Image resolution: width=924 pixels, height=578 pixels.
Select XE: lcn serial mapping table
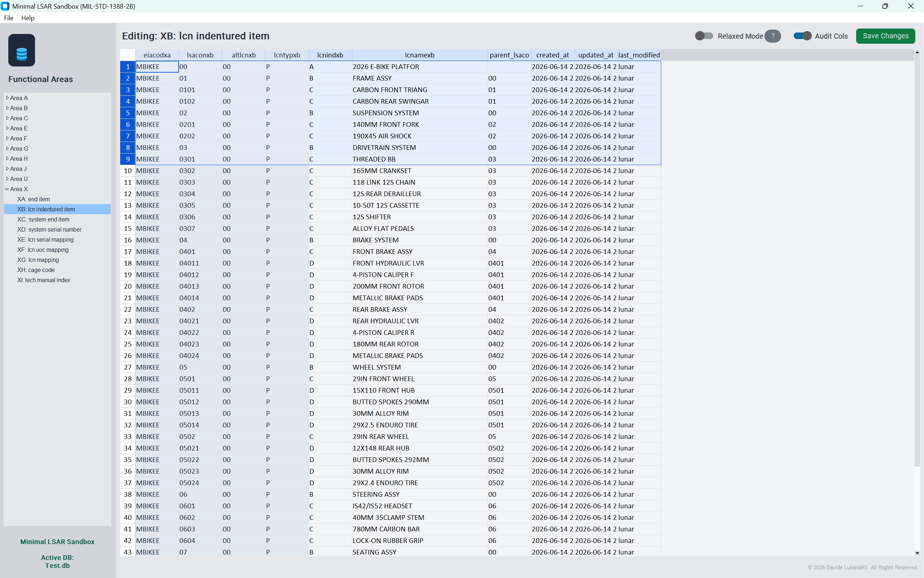45,240
